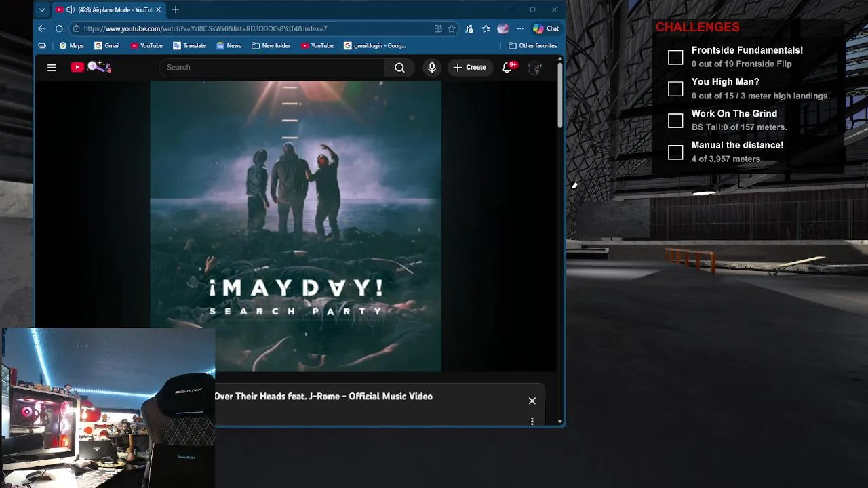This screenshot has height=488, width=868.
Task: View site information lock icon
Action: tap(77, 28)
